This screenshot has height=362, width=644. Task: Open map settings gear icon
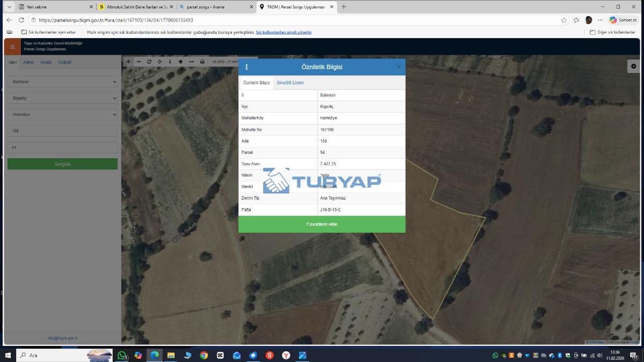point(633,66)
